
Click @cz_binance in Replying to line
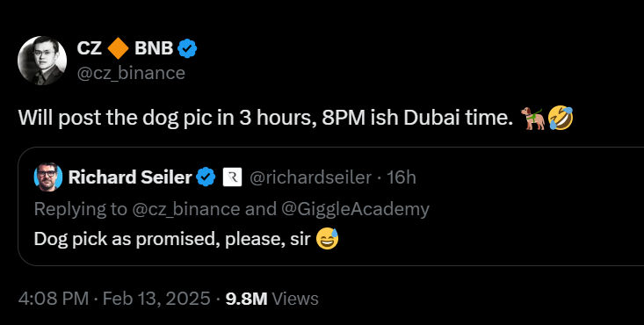click(x=186, y=209)
